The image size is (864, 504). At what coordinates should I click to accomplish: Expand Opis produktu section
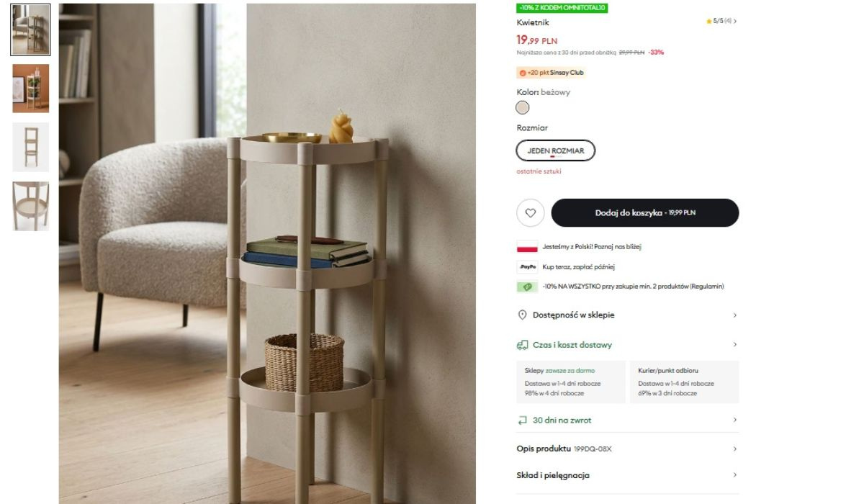tap(628, 449)
